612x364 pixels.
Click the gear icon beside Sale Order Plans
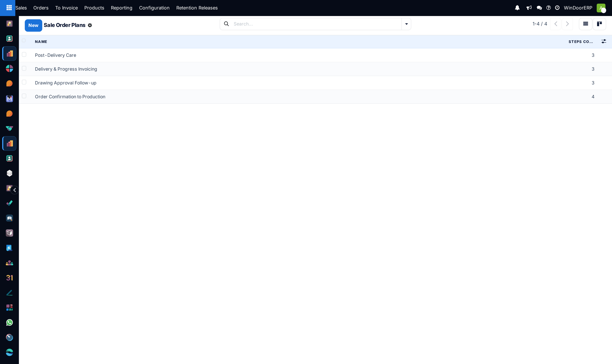90,25
